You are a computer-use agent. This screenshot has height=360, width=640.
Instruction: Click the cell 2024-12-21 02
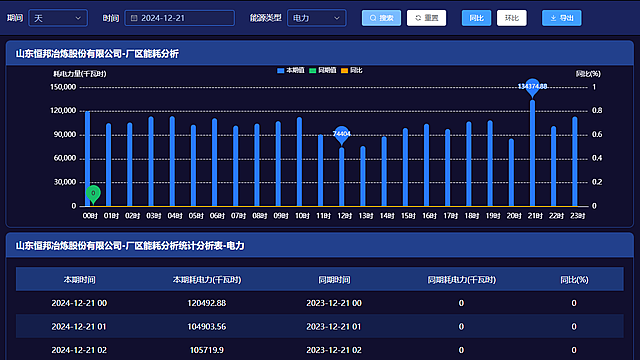pos(79,350)
